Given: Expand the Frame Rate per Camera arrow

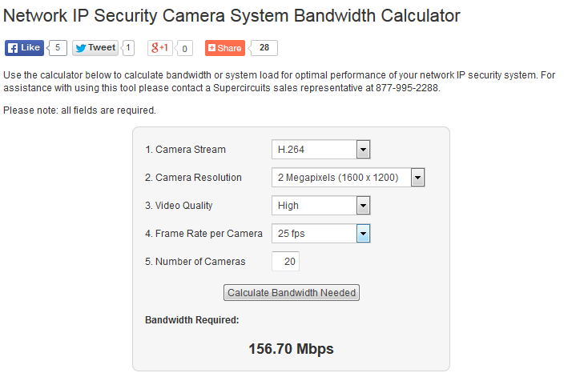Looking at the screenshot, I should 363,234.
